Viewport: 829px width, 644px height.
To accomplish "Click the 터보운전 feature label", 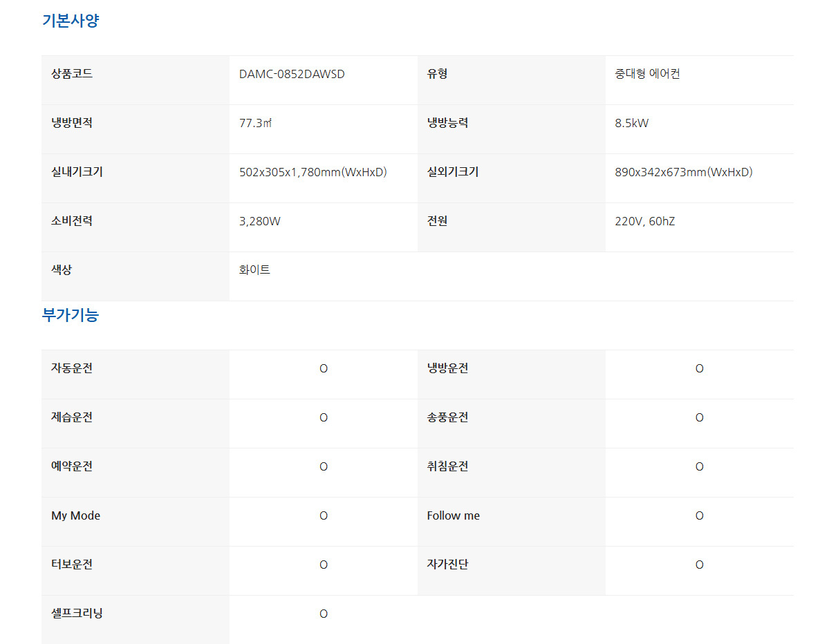I will [x=72, y=565].
